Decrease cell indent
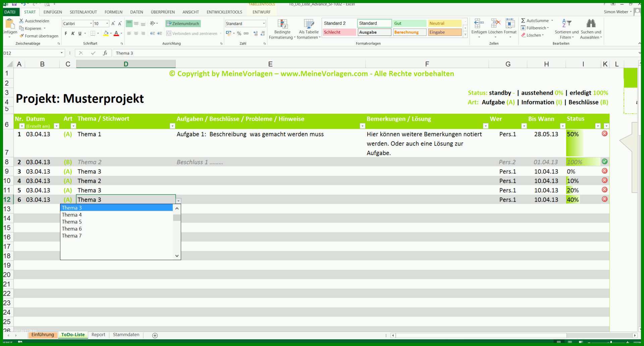The image size is (644, 346). 153,33
